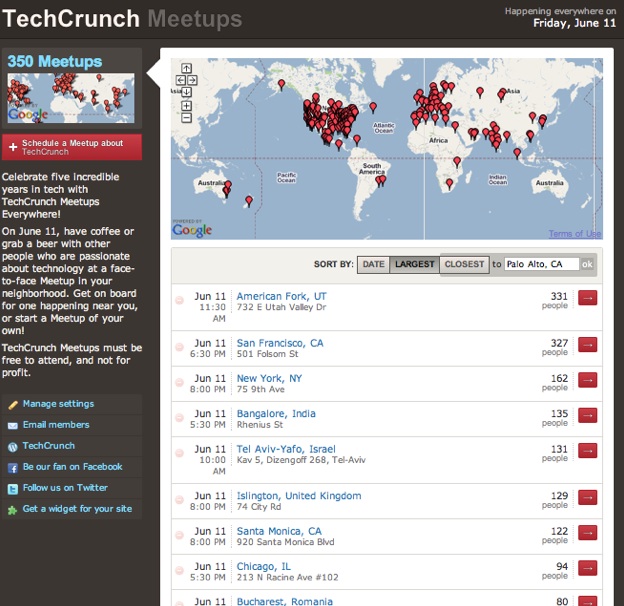
Task: Click the 732 E Utah Valley Dr address
Action: tap(281, 307)
